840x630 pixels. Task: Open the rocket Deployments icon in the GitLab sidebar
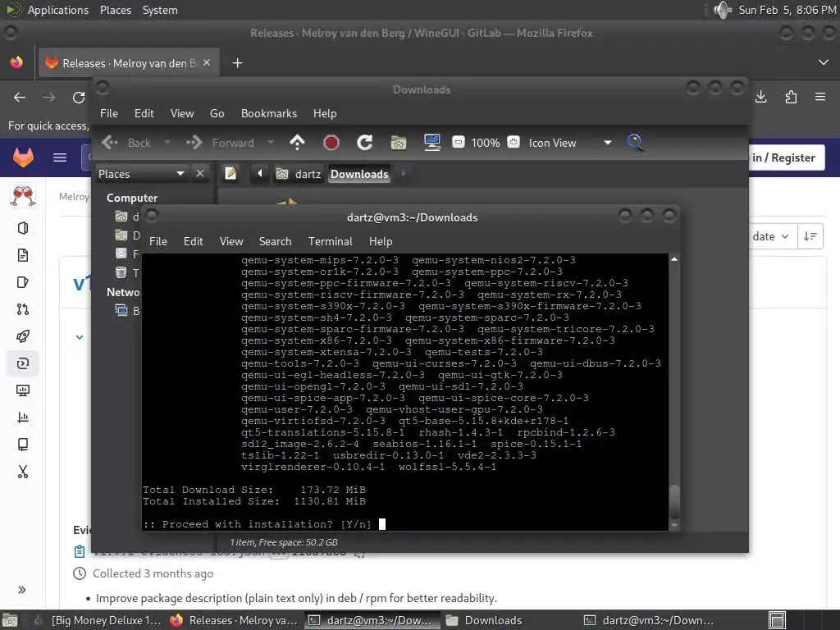(22, 336)
